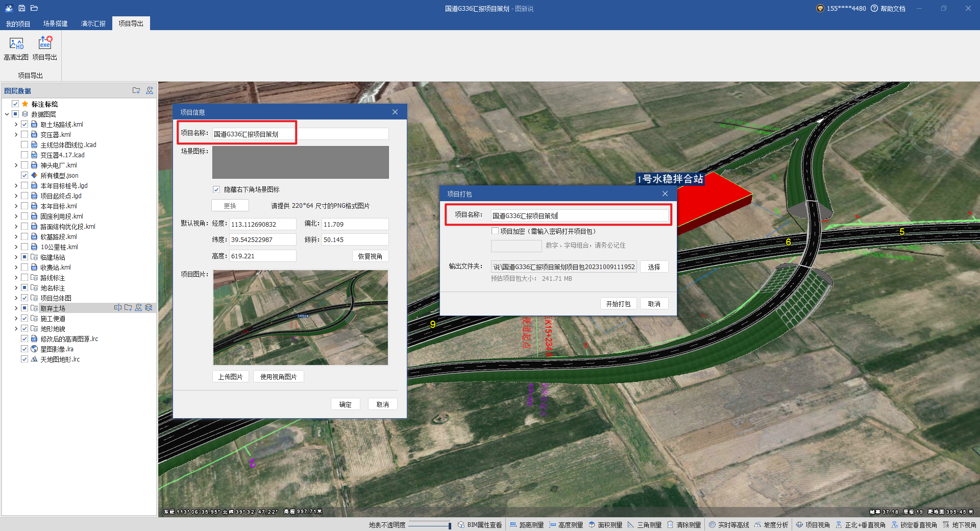Image resolution: width=980 pixels, height=531 pixels.
Task: Click the 高清出图 HD export icon
Action: coord(16,44)
